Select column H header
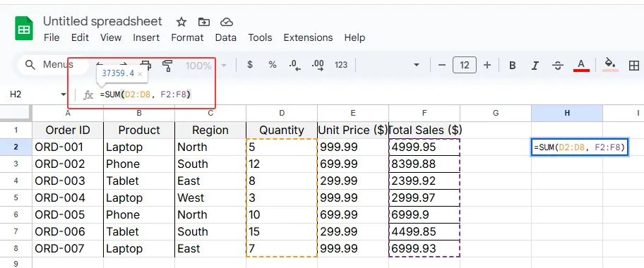Viewport: 644px width, 268px height. [567, 114]
